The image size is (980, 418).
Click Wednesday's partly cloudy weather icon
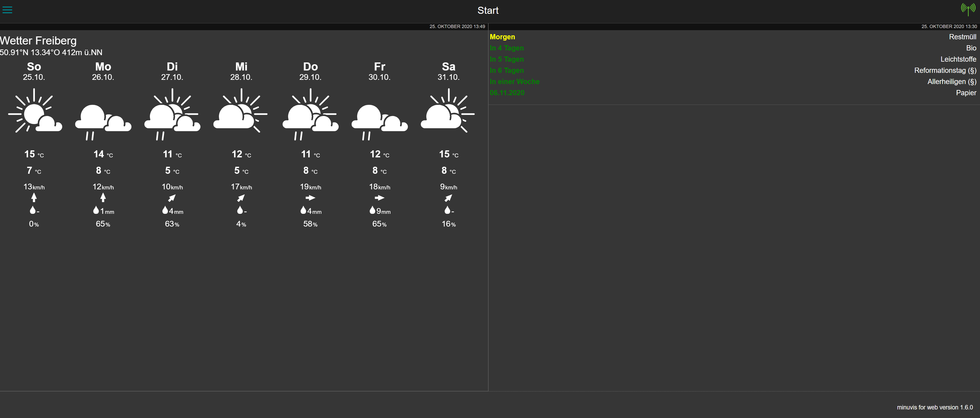coord(241,112)
